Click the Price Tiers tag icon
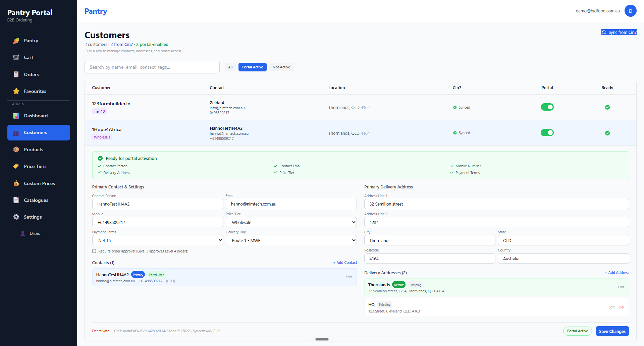644x346 pixels. coord(16,166)
